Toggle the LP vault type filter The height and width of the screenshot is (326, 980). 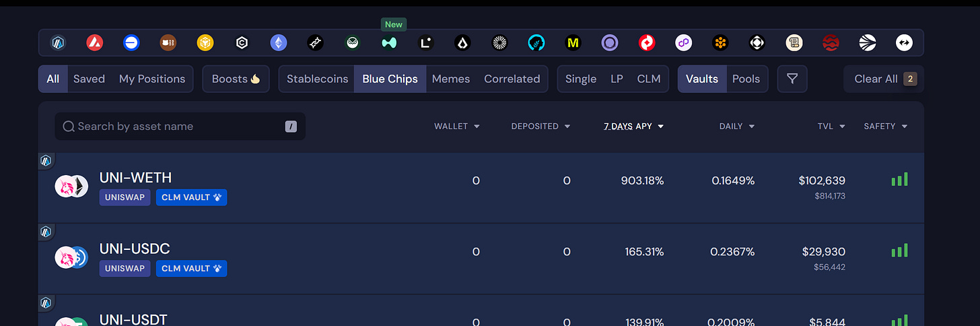617,79
